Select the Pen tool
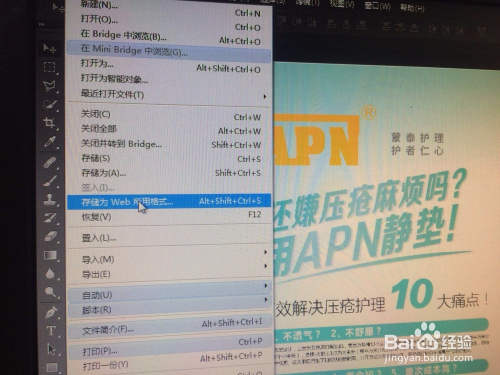 pos(51,313)
